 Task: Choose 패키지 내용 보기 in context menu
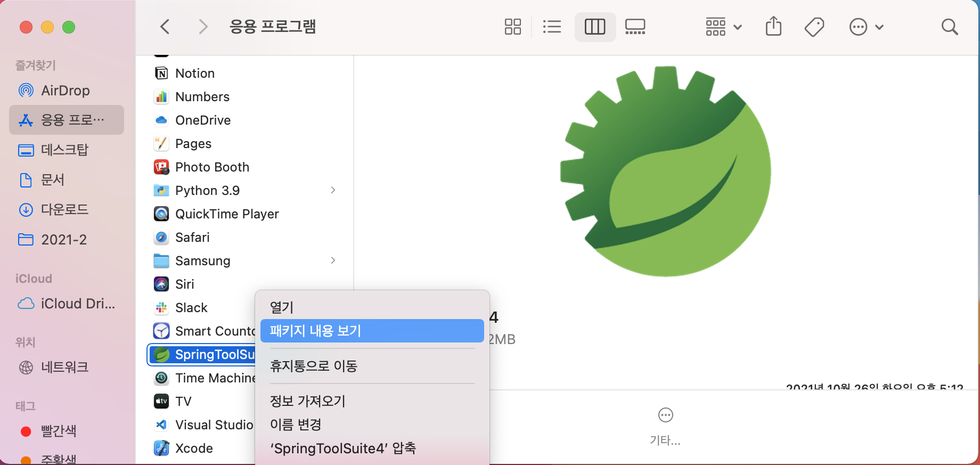tap(372, 331)
